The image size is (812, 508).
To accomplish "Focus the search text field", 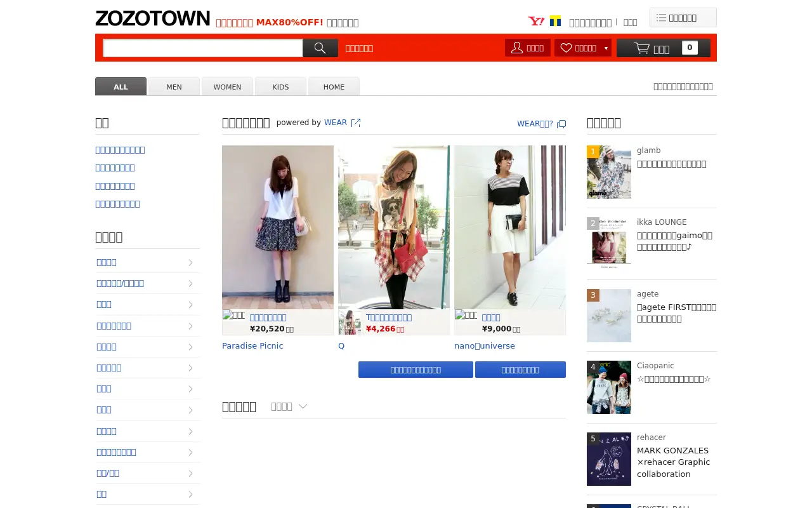I will (x=203, y=48).
